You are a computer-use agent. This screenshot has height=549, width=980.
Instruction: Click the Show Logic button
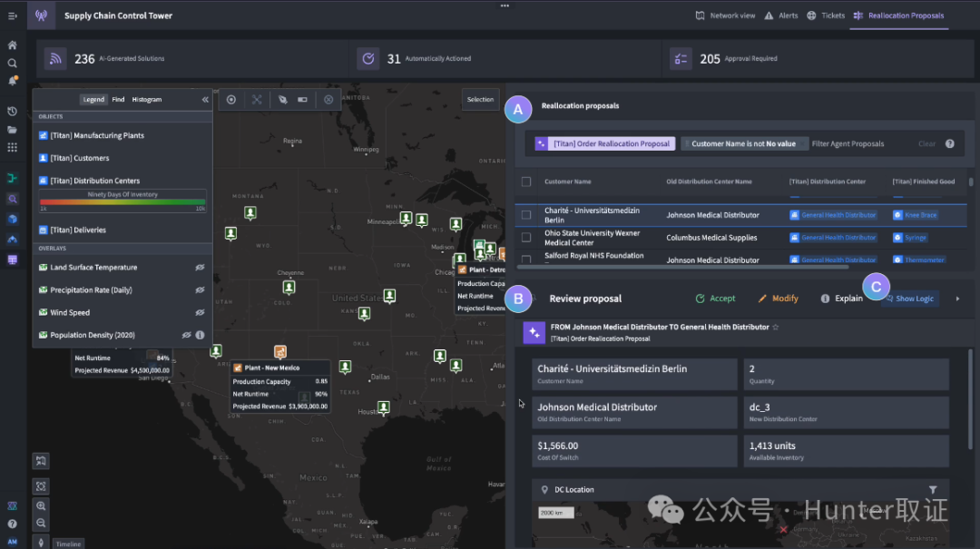pyautogui.click(x=909, y=299)
